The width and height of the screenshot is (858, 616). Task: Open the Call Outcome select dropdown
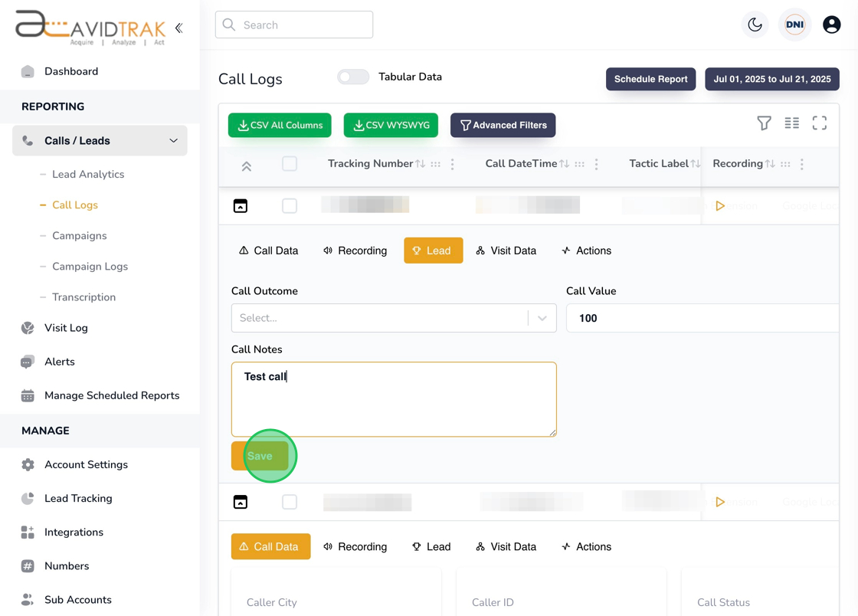[x=394, y=318]
